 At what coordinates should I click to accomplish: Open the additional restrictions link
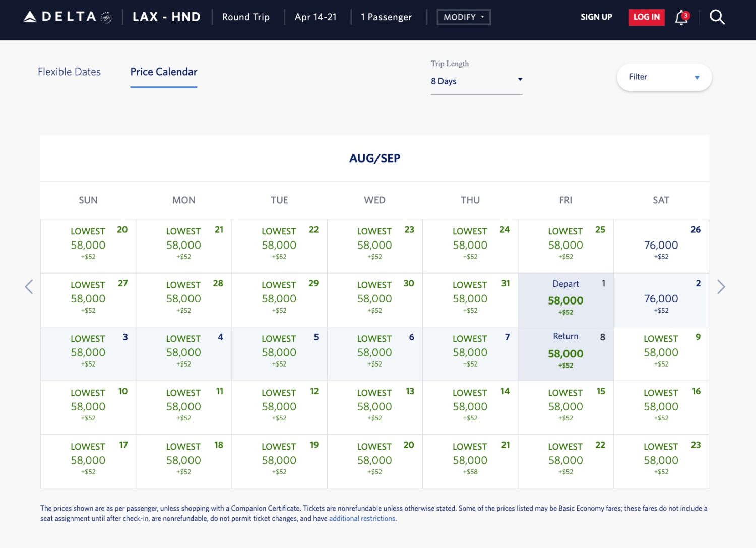pyautogui.click(x=362, y=518)
